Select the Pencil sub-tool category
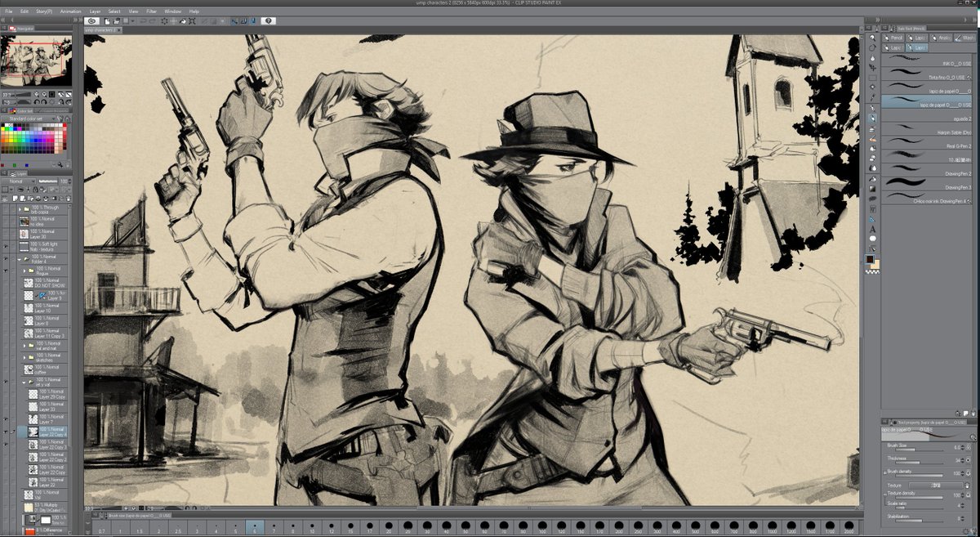Viewport: 980px width, 537px height. click(x=894, y=38)
